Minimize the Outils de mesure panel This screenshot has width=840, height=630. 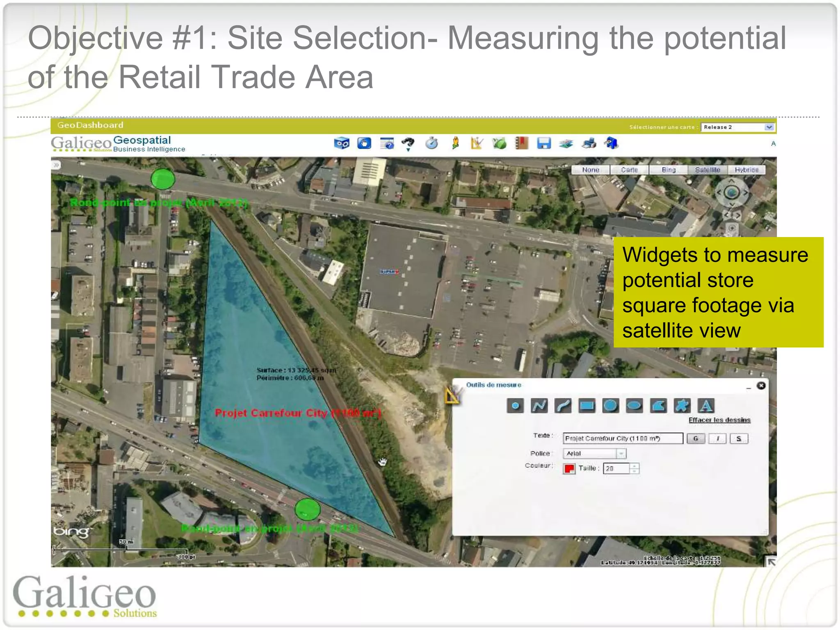point(749,387)
